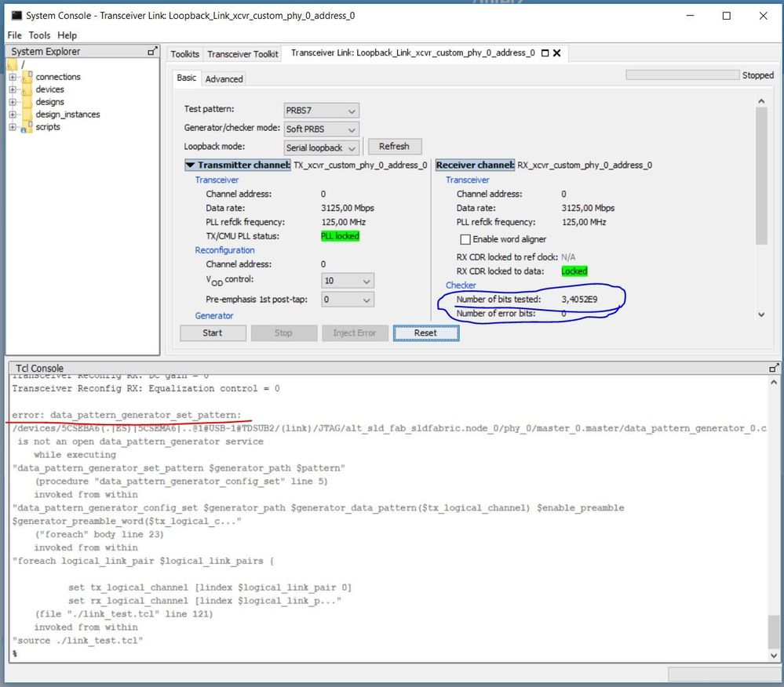This screenshot has height=687, width=784.
Task: Switch to the Transceiver Toolkit tab
Action: pyautogui.click(x=242, y=54)
